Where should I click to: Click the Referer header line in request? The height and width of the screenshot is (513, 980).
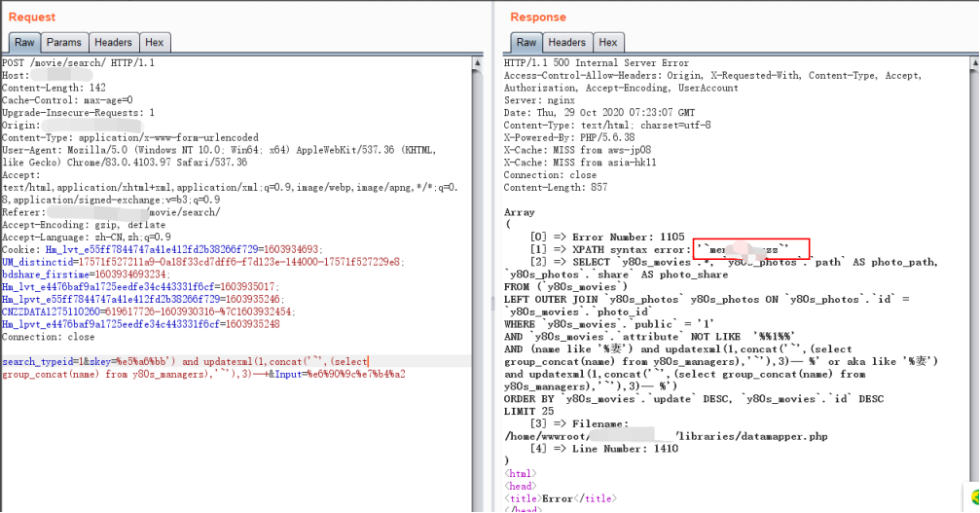pos(111,212)
